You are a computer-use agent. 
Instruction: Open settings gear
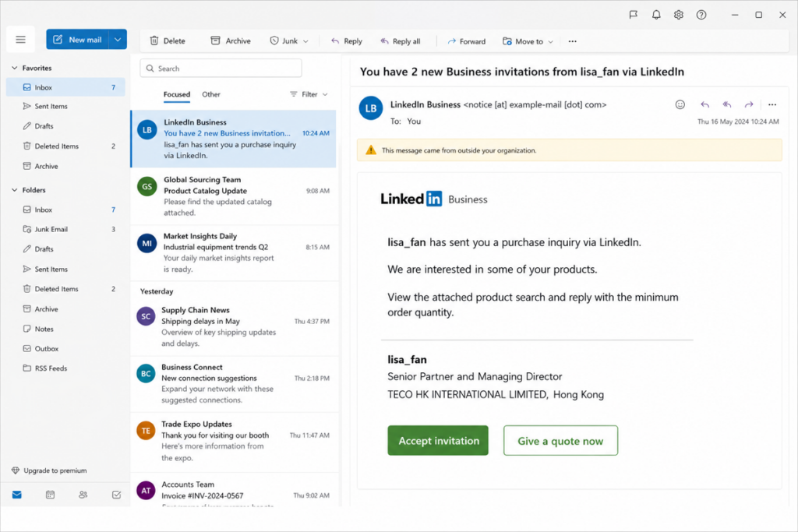679,15
